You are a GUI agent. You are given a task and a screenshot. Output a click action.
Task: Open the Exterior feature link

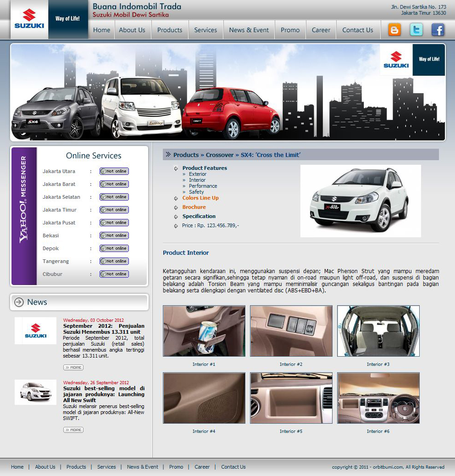point(198,174)
